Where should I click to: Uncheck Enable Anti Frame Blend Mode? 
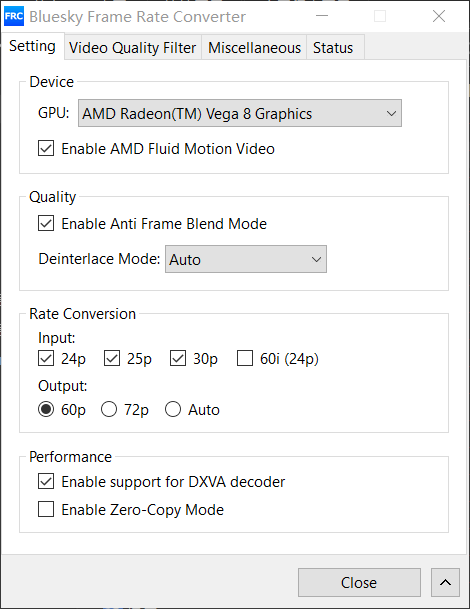tap(46, 223)
